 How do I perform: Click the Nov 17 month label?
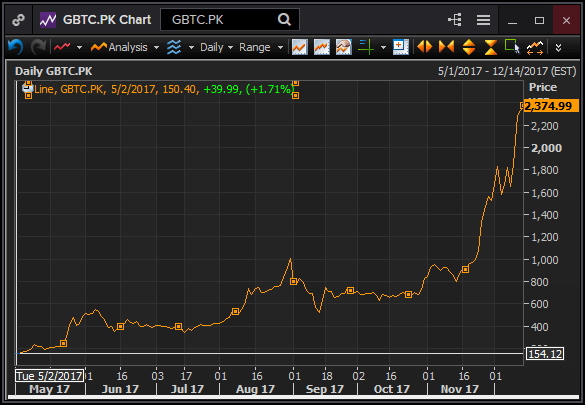pos(460,389)
